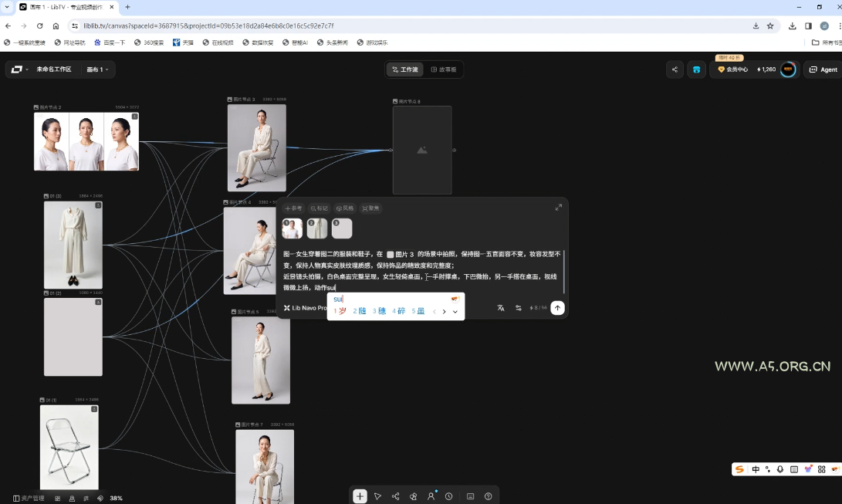This screenshot has width=842, height=504.
Task: Open the keyboard shortcuts icon
Action: 471,496
